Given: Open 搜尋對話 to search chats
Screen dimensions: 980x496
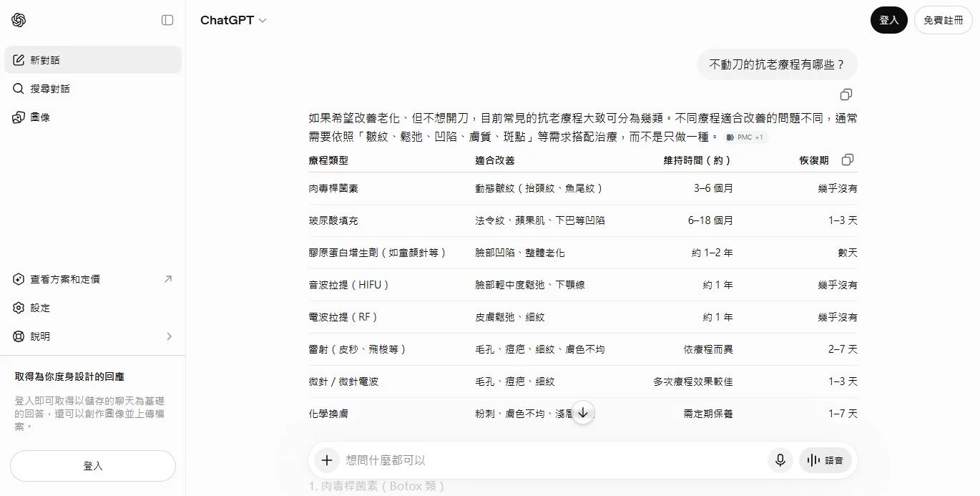Looking at the screenshot, I should (x=93, y=89).
